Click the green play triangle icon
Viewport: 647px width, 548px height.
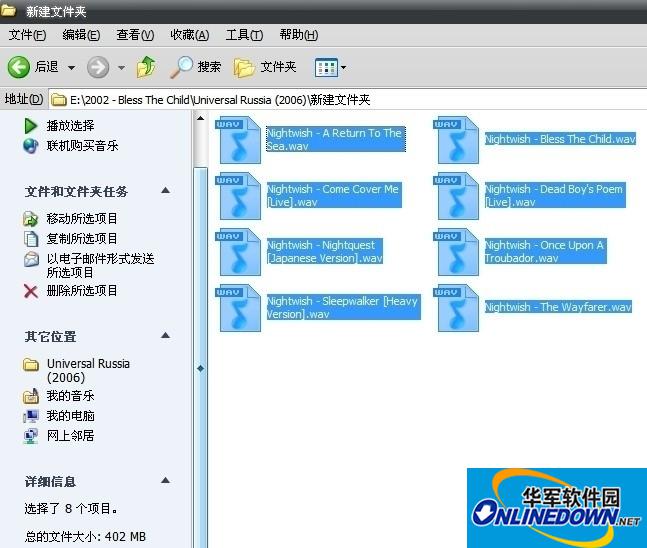click(x=31, y=126)
